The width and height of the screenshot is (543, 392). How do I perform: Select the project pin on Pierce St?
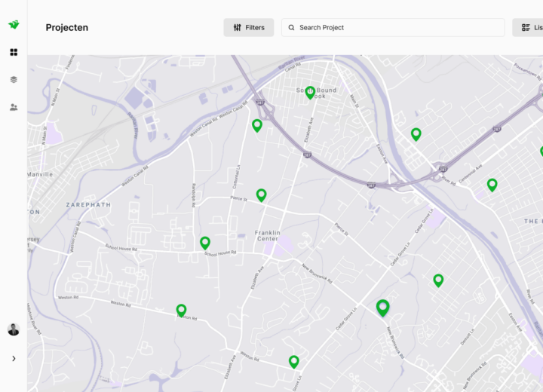coord(262,194)
